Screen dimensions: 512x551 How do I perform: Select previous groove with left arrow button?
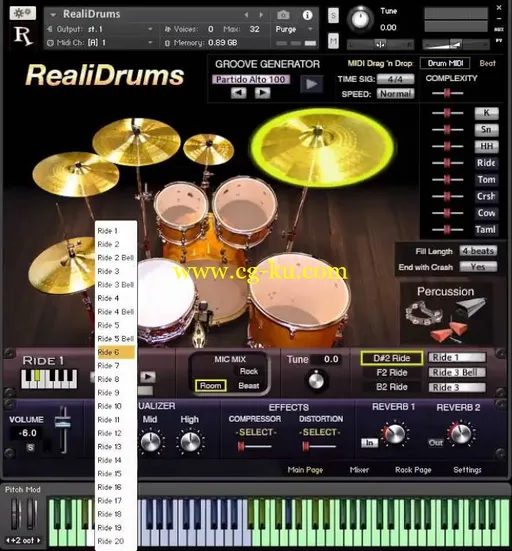[239, 93]
